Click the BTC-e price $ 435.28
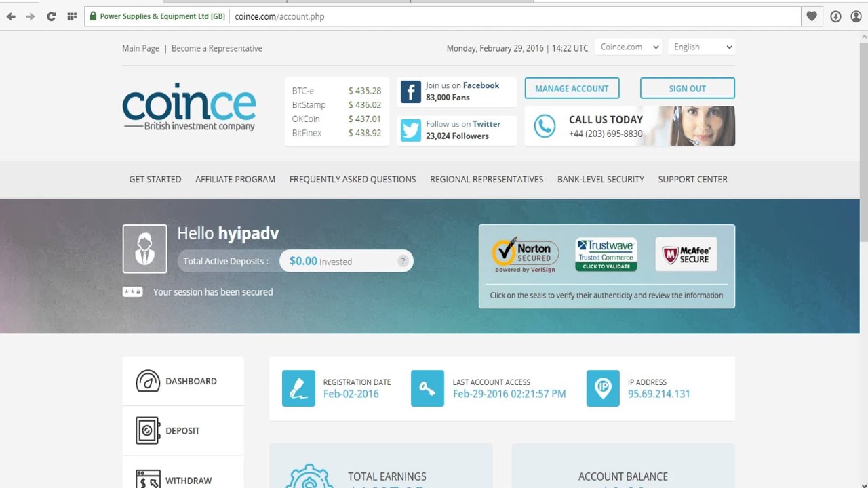 click(365, 91)
